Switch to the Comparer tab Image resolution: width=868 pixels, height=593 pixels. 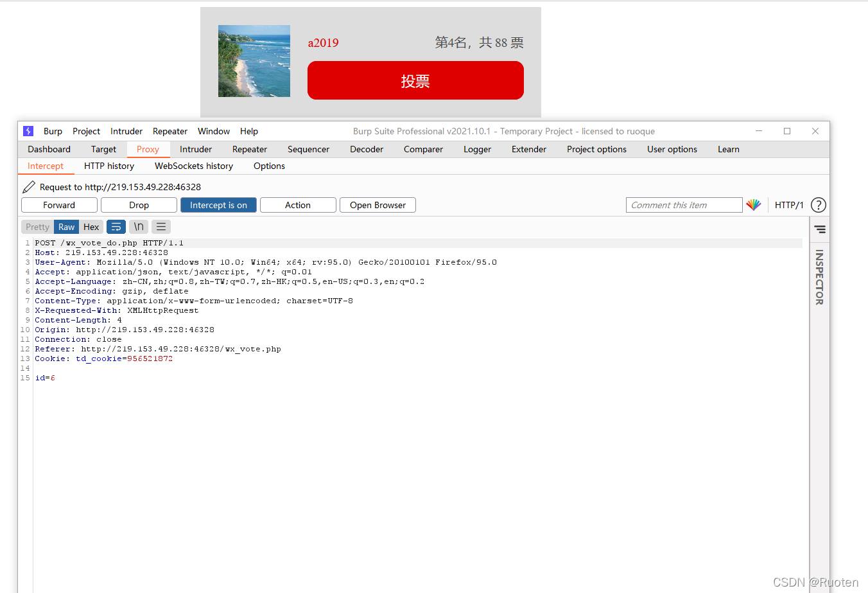[423, 149]
